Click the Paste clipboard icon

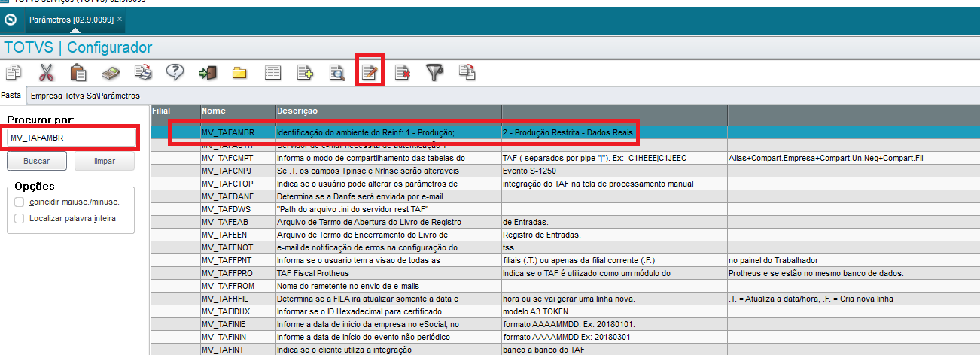(x=79, y=73)
